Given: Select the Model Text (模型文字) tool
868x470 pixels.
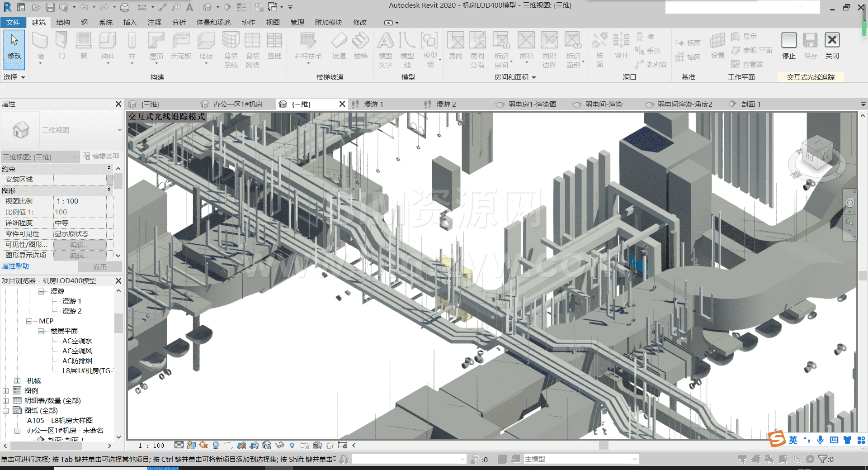Looking at the screenshot, I should tap(385, 50).
